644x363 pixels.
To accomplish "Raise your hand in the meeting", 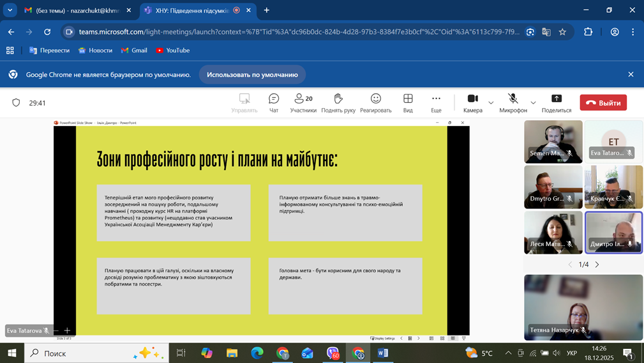I will pos(338,102).
